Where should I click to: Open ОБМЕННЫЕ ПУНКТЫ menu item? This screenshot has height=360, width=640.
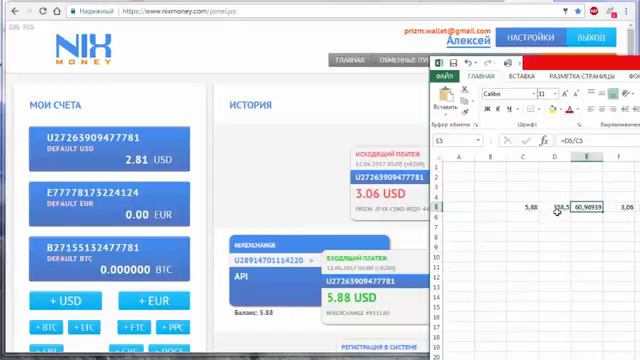[x=403, y=60]
